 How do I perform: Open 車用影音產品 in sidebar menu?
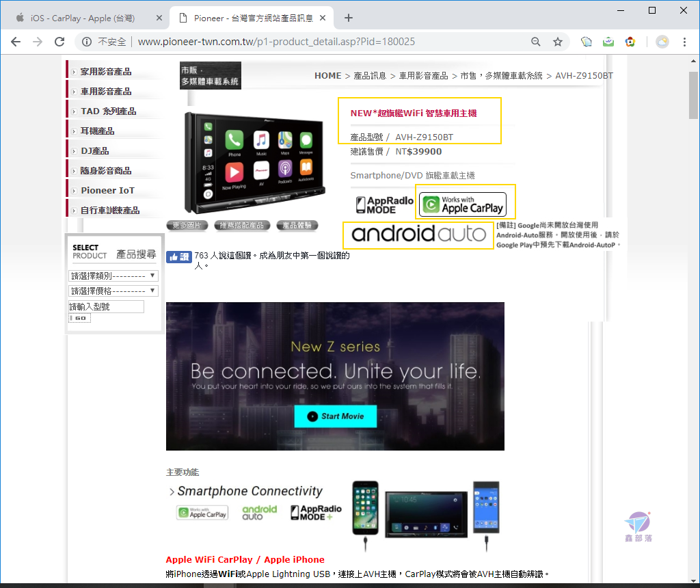pos(106,92)
